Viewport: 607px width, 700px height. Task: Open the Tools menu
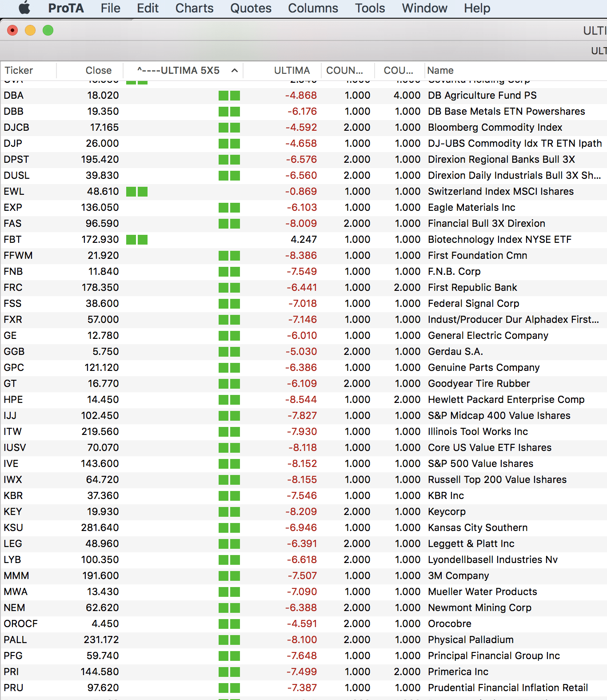370,8
